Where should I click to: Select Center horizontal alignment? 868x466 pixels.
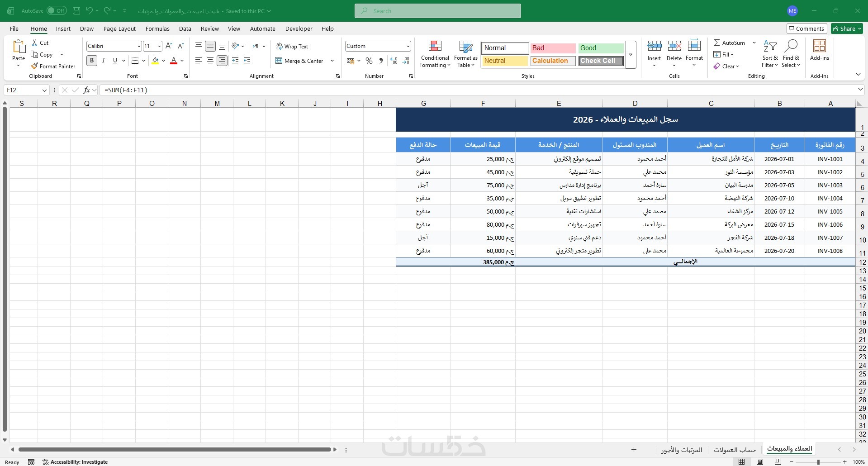click(210, 61)
